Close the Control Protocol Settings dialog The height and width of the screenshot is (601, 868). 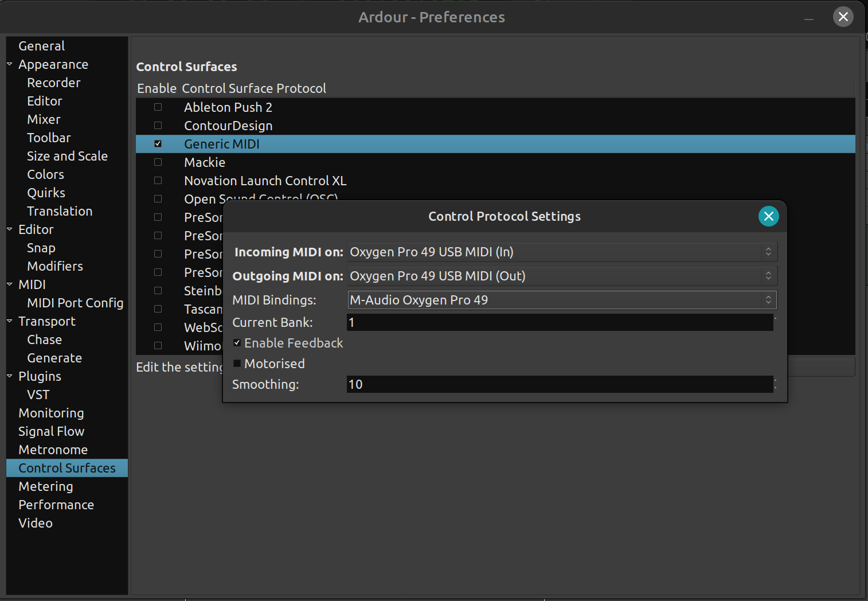(x=768, y=216)
